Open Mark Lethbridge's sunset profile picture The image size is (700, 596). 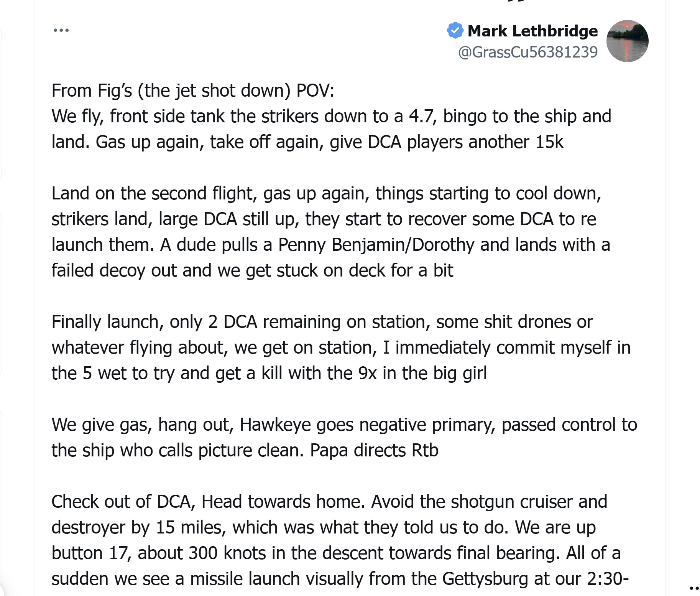(627, 41)
